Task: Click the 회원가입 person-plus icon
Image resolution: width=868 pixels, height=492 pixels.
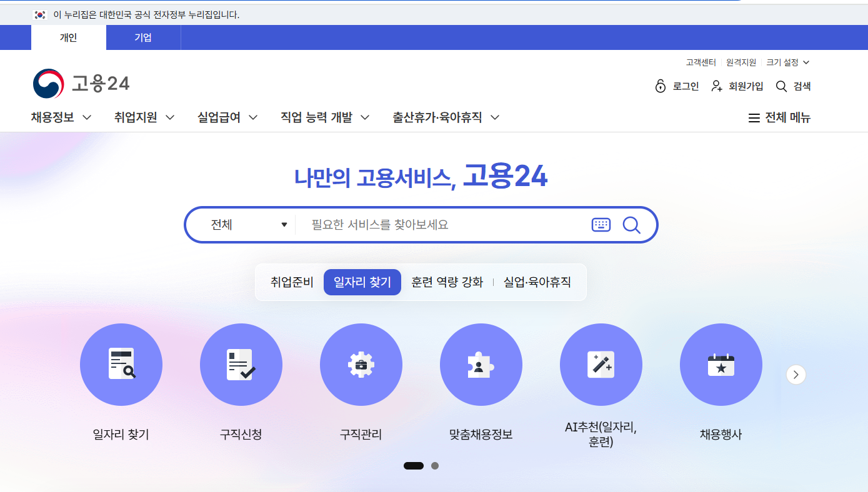Action: 717,86
